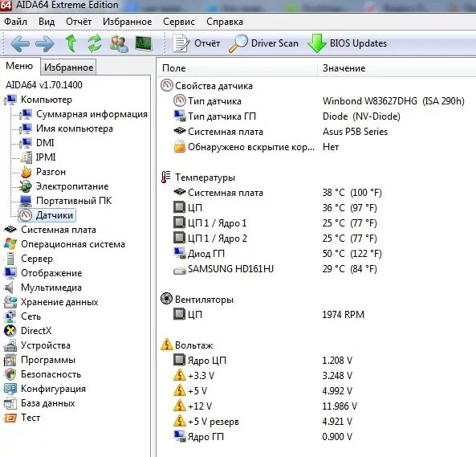The image size is (476, 457).
Task: Click the green up arrow icon
Action: point(71,43)
